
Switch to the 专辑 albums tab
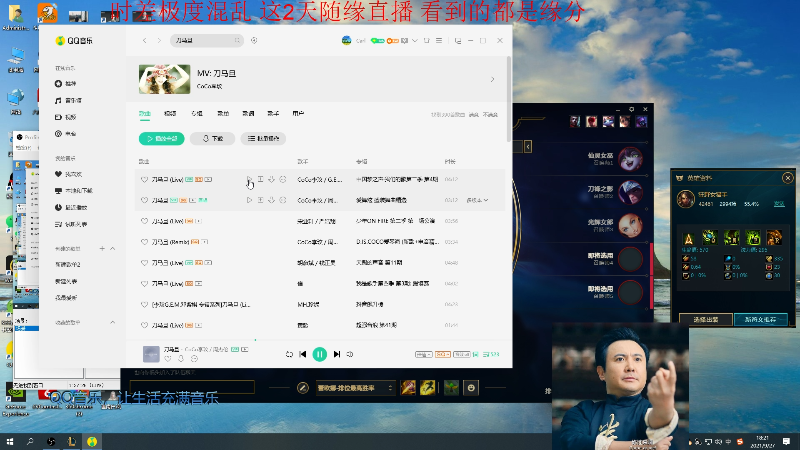pyautogui.click(x=197, y=114)
